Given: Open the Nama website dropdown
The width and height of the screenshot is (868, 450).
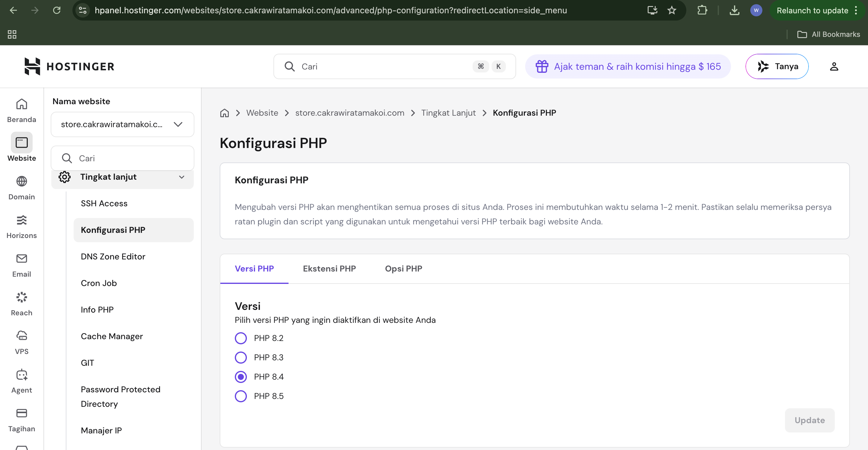Looking at the screenshot, I should (122, 124).
